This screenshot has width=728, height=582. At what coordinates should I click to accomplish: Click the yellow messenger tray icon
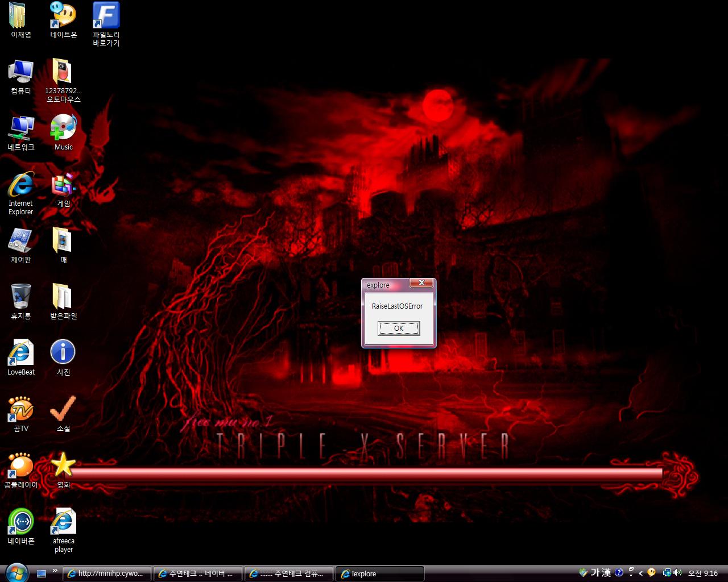652,573
